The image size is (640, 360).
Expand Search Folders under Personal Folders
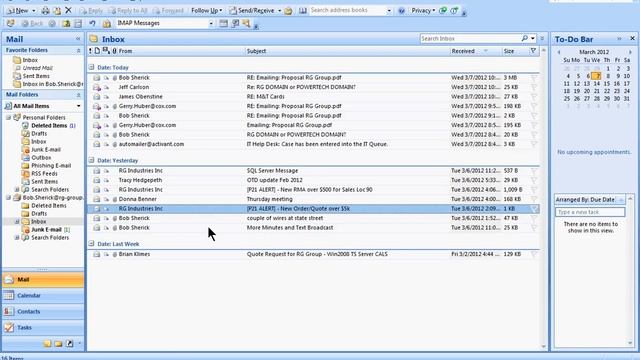(x=17, y=190)
